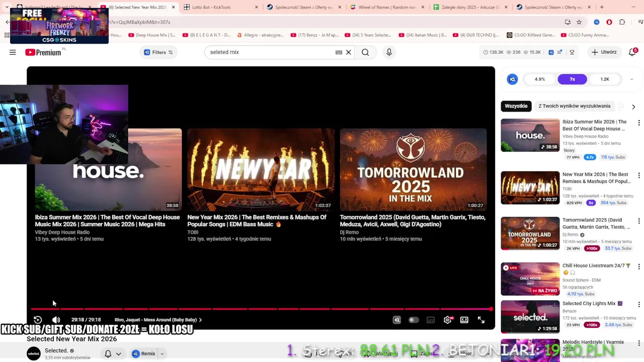Open the YouTube guide hamburger menu
Screen dimensions: 644x362
(13, 52)
